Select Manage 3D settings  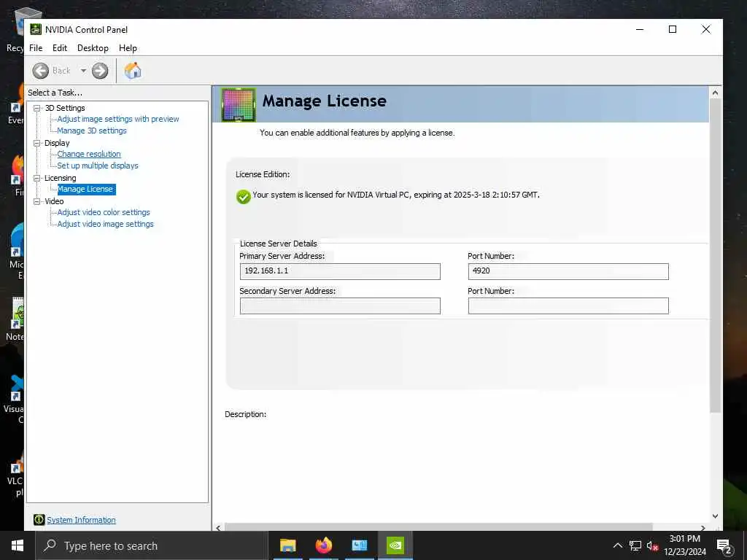tap(91, 131)
